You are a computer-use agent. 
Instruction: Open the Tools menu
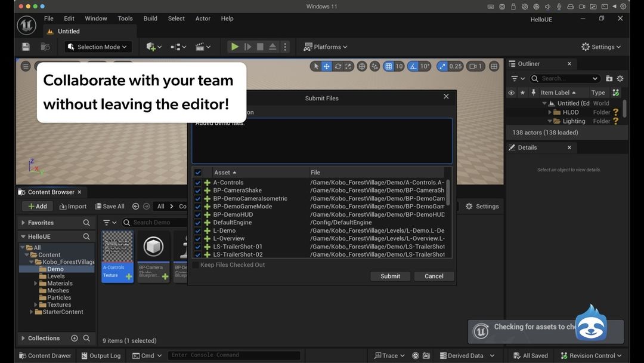125,19
